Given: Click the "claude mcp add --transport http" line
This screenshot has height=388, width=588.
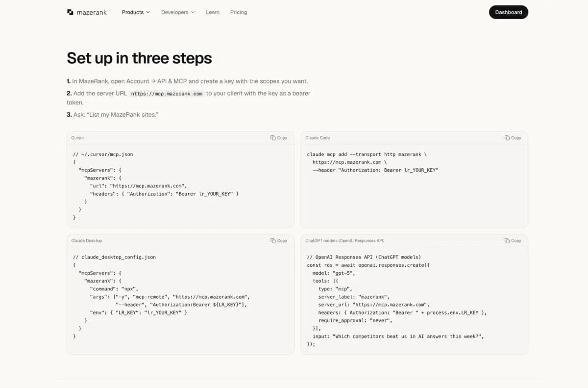Looking at the screenshot, I should click(367, 155).
